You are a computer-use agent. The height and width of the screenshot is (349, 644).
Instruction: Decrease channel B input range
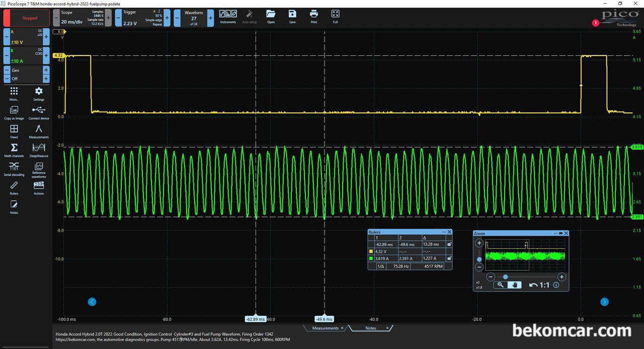[x=7, y=55]
